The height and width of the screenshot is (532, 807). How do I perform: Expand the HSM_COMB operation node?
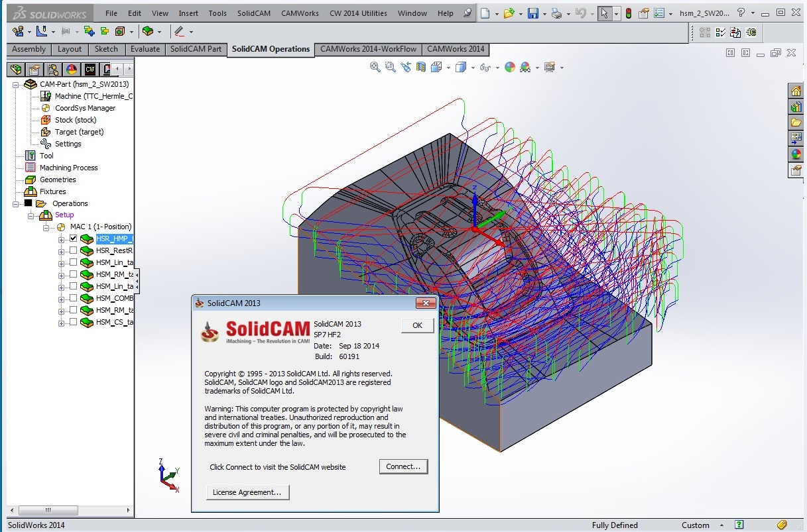click(x=62, y=299)
